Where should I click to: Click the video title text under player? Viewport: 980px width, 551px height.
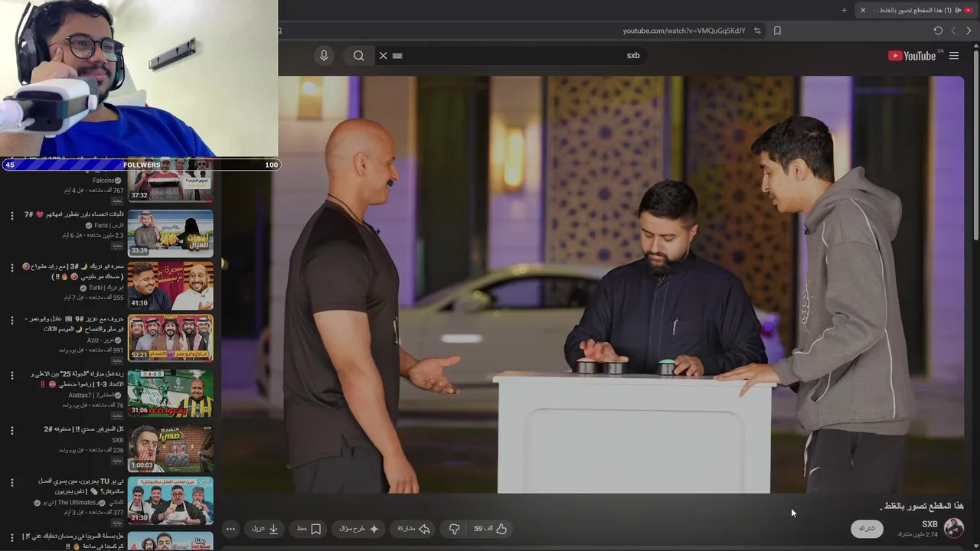click(922, 507)
